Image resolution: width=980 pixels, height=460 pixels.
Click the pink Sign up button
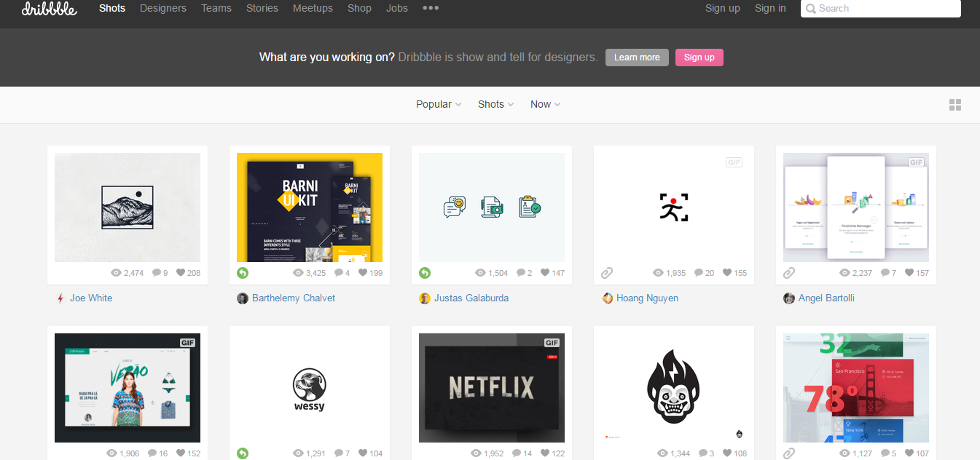(699, 57)
